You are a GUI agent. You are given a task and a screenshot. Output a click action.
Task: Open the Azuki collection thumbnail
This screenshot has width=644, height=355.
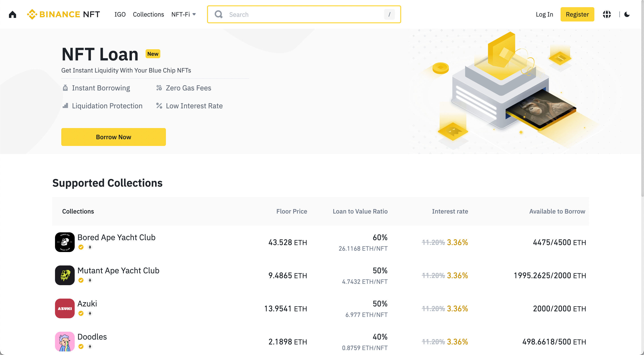65,308
